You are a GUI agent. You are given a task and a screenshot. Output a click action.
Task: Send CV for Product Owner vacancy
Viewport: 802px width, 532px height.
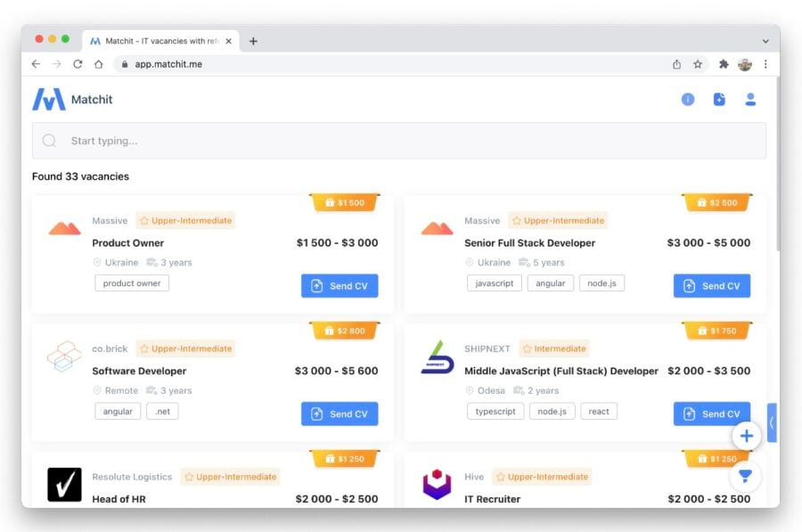340,285
